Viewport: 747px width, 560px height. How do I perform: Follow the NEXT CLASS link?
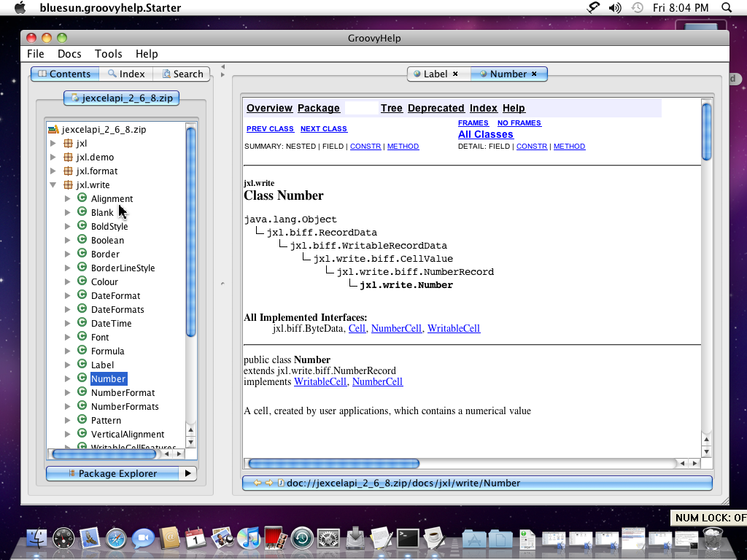323,128
